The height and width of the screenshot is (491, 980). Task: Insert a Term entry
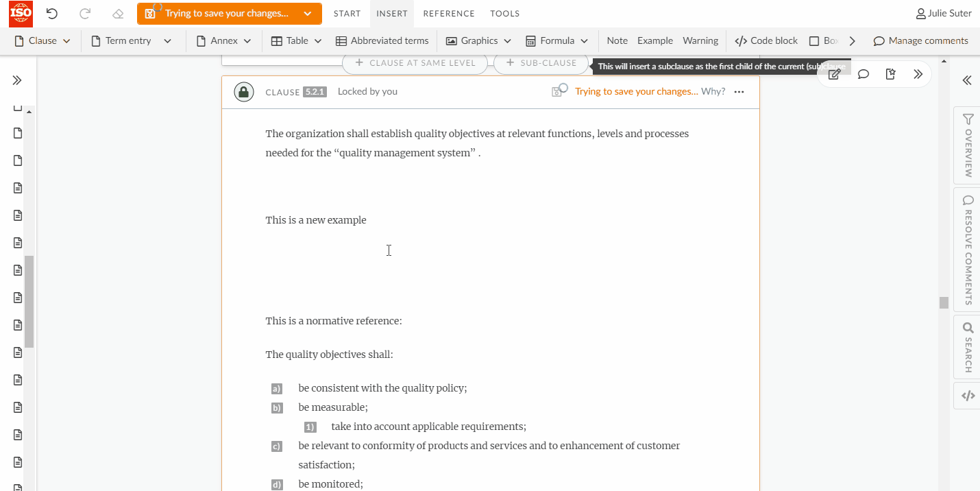pos(121,41)
